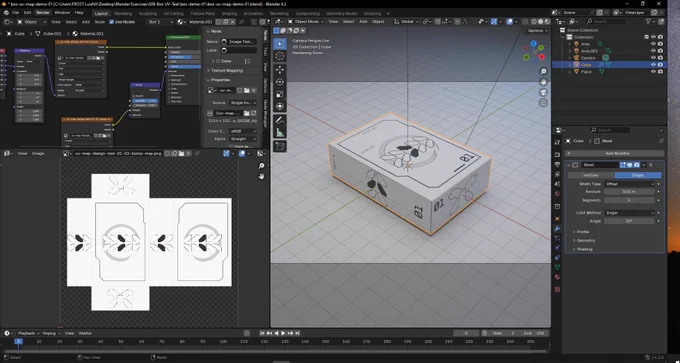Screen dimensions: 680x363
Task: Select the Annotate tool in viewport toolbar
Action: point(280,120)
